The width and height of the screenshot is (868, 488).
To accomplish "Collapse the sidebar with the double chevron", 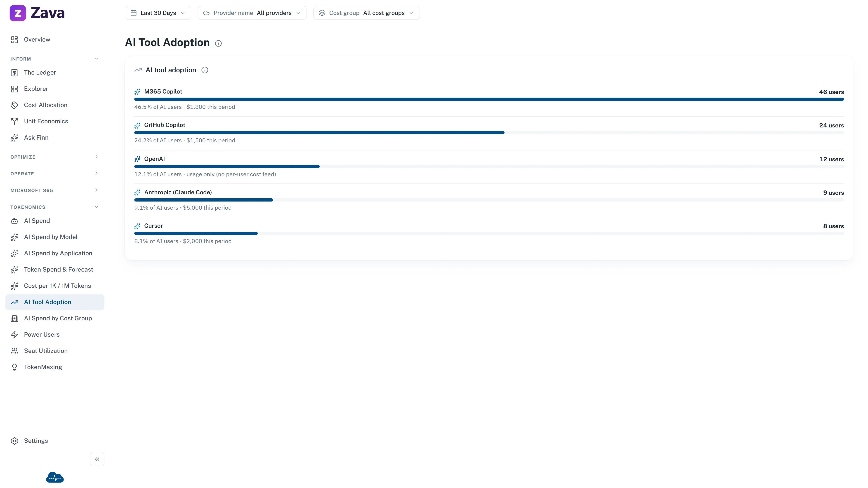I will click(97, 459).
